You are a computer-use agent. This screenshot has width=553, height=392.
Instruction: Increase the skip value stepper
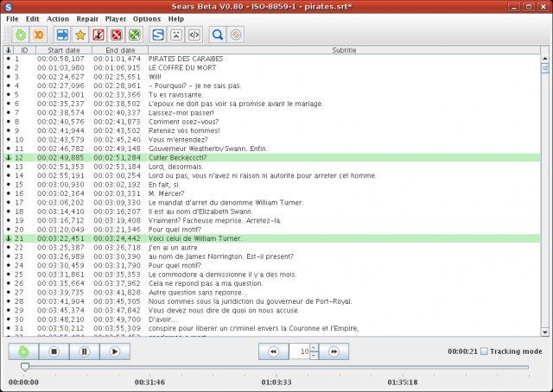(314, 348)
